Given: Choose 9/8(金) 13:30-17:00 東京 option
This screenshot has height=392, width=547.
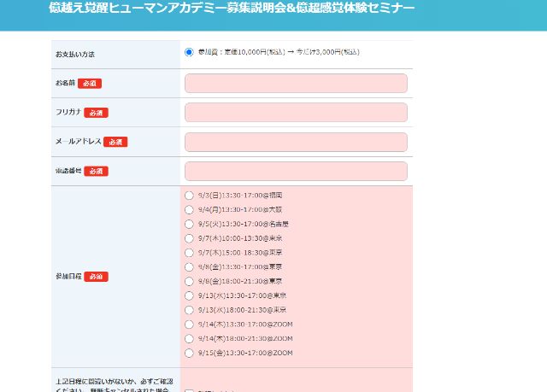Looking at the screenshot, I should coord(189,267).
